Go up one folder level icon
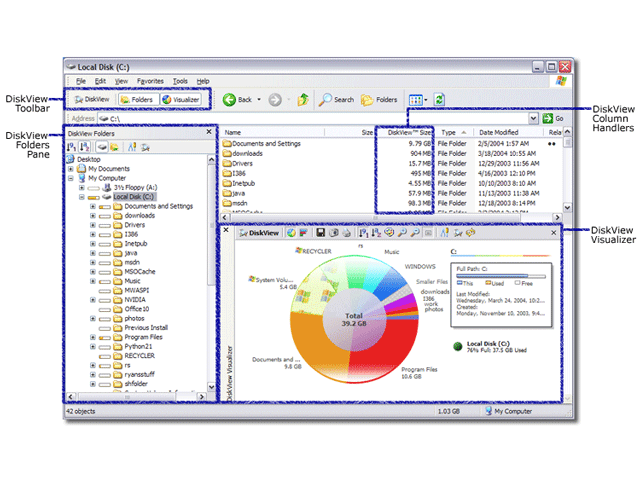The image size is (640, 480). coord(303,100)
